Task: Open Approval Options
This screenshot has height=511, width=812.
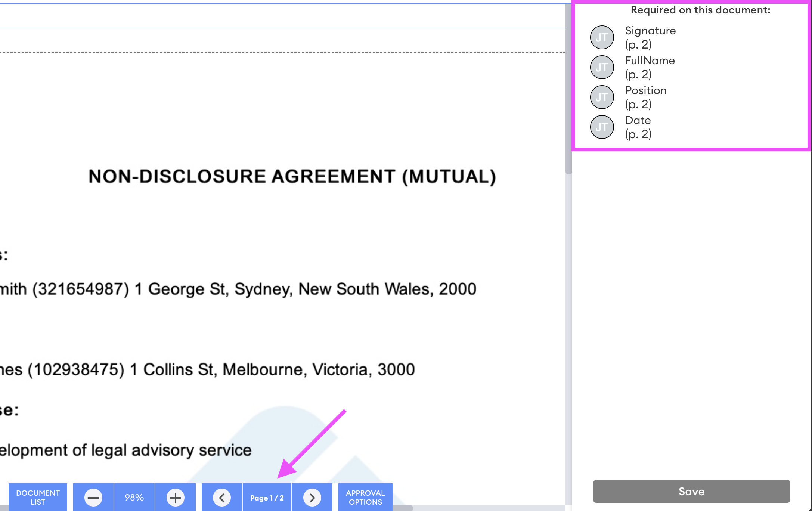Action: [365, 497]
